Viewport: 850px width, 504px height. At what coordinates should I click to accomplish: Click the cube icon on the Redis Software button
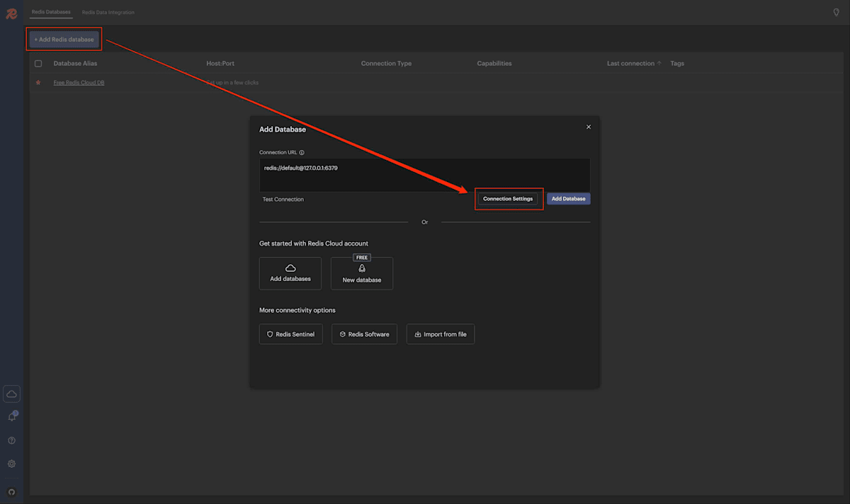point(342,334)
